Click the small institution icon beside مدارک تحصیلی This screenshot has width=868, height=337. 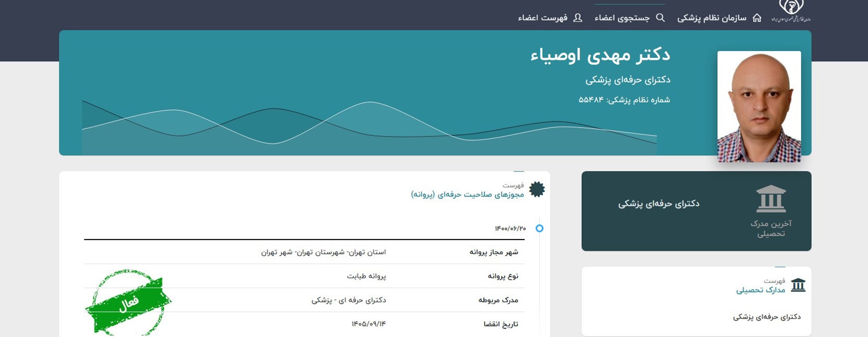tap(798, 285)
